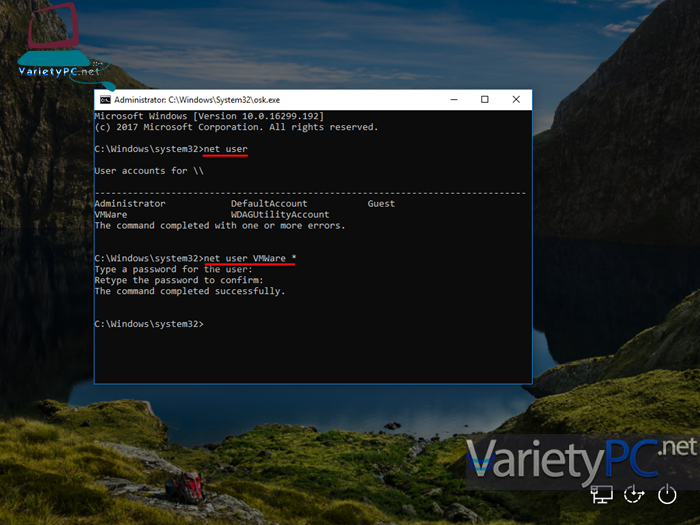Click the 'net user VMWare *' command text
Viewport: 700px width, 525px height.
click(x=250, y=258)
